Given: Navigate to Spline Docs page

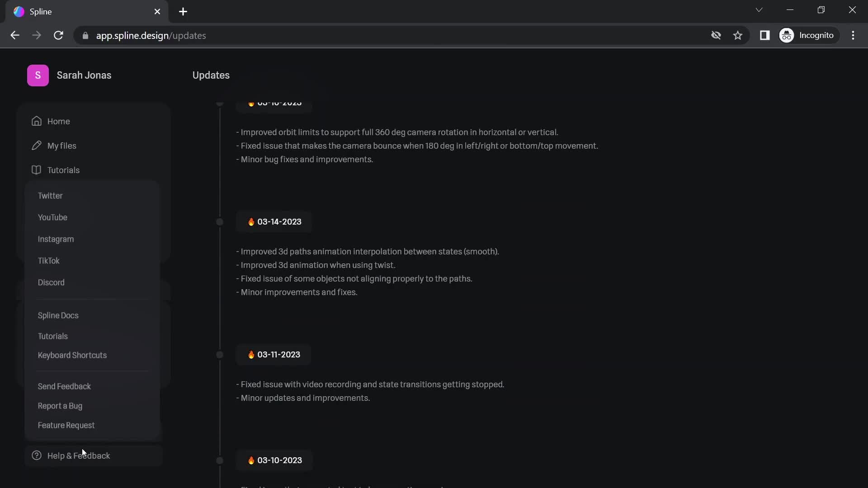Looking at the screenshot, I should 58,315.
